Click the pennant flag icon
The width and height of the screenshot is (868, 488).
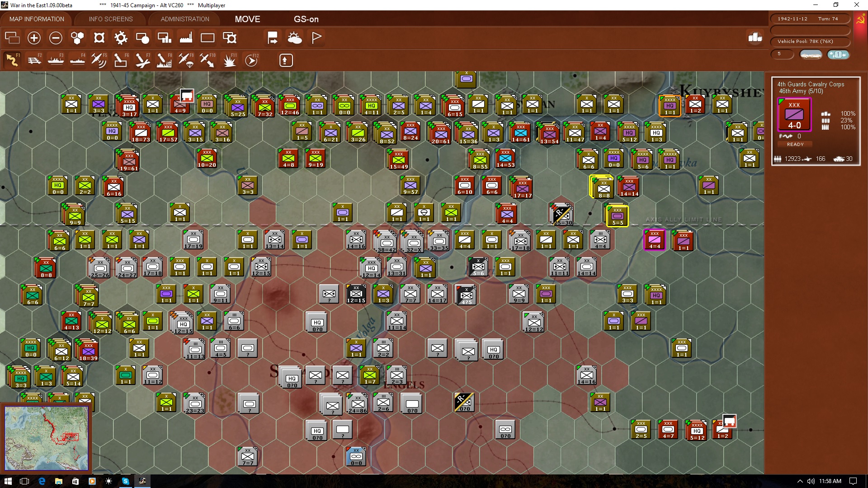316,38
